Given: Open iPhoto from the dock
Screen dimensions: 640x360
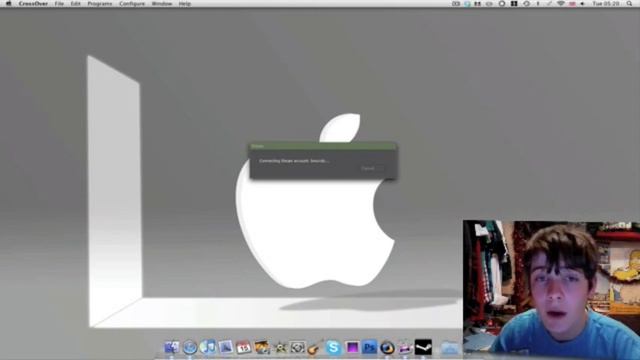Looking at the screenshot, I should coord(261,347).
